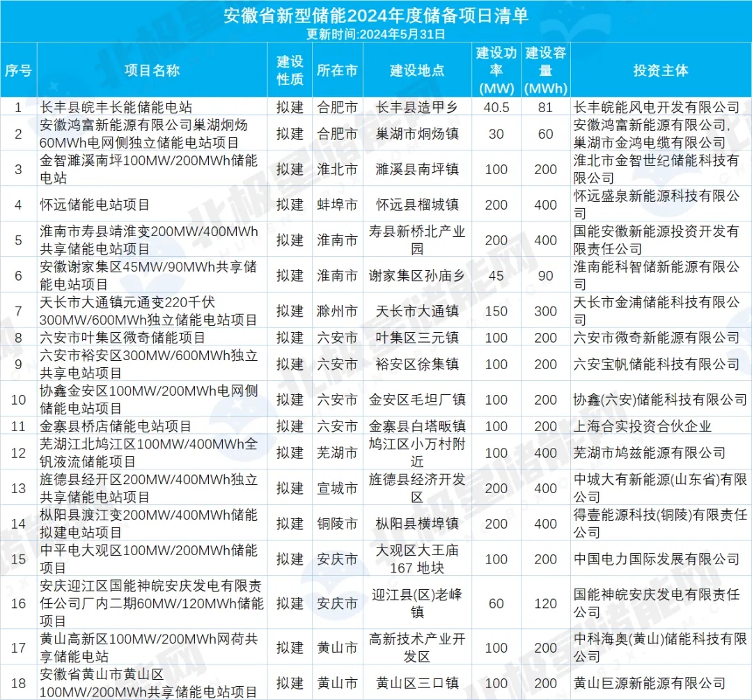752x700 pixels.
Task: Click project '安徽鸿富新能源有限公司巢湖炯炀60MWh电网侧独立储能电站项目'
Action: (144, 134)
